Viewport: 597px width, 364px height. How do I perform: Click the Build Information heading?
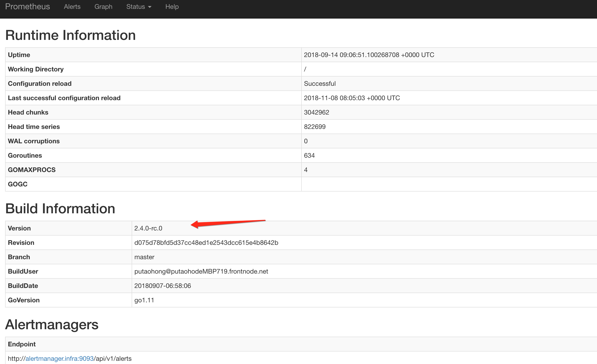point(60,209)
